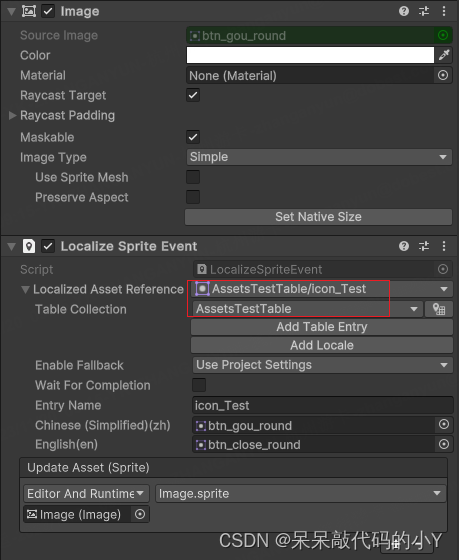Image resolution: width=459 pixels, height=560 pixels.
Task: Open object picker for English sprite
Action: [444, 444]
